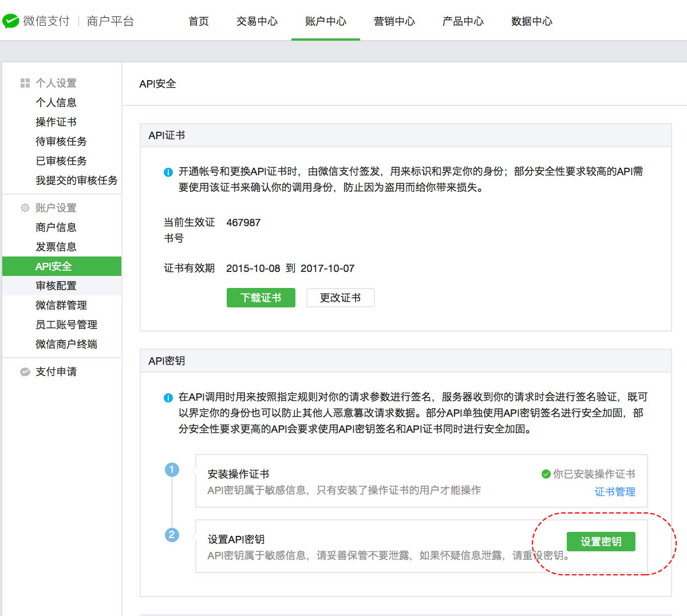The image size is (687, 616).
Task: Open 个人信息 in sidebar
Action: point(56,102)
